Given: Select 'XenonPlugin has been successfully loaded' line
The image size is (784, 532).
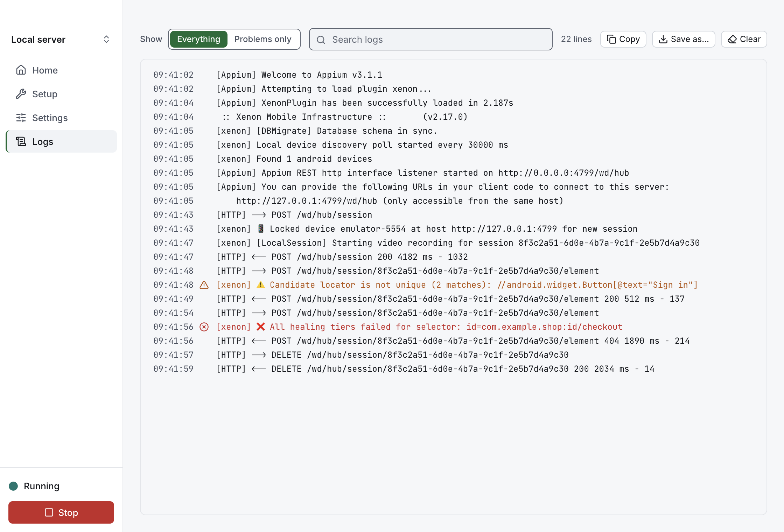Looking at the screenshot, I should [x=453, y=103].
